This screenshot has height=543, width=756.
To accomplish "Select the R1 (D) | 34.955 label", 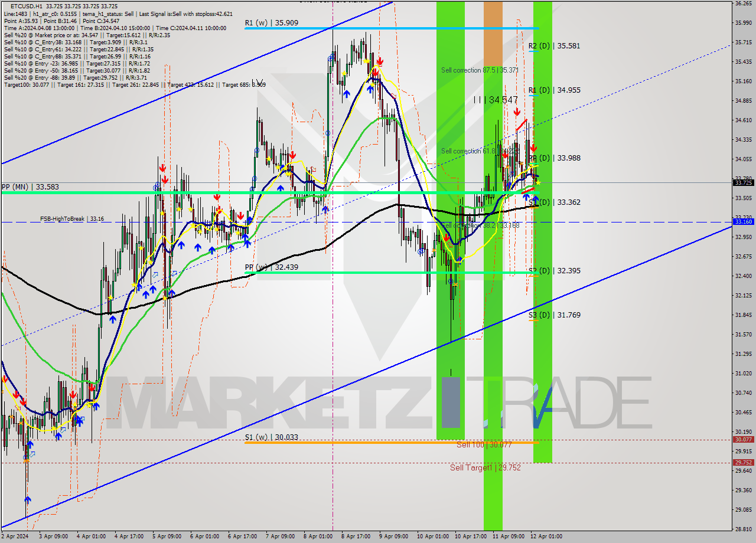I will [x=554, y=90].
